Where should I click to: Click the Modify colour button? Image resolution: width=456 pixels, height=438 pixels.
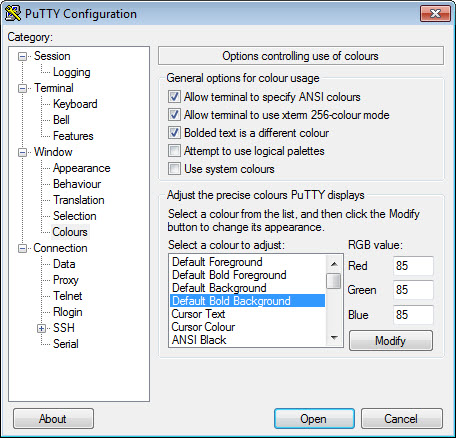point(391,341)
